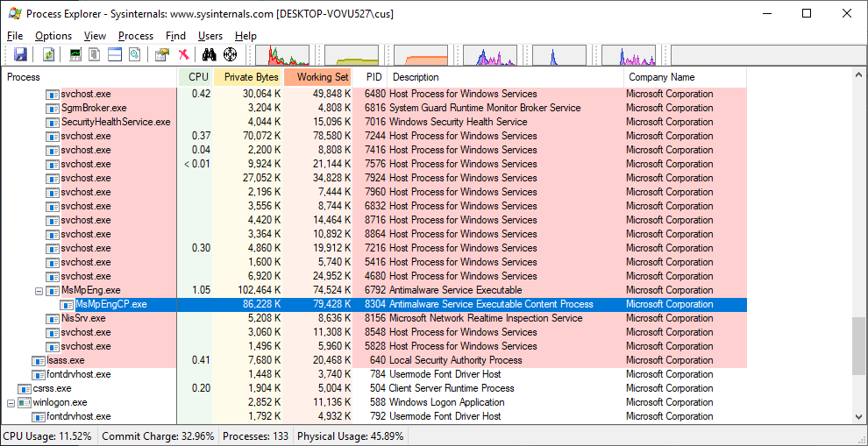
Task: Open the Process menu
Action: coord(136,36)
